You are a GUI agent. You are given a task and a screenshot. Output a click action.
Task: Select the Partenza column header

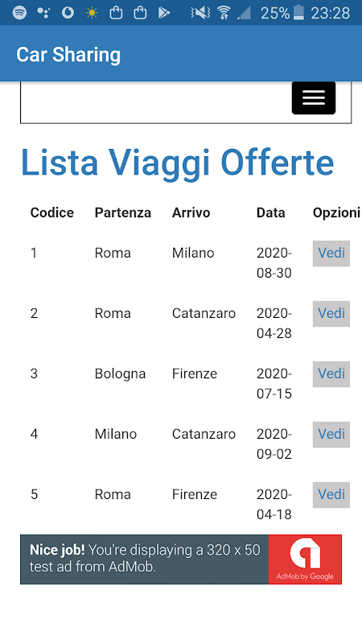tap(123, 213)
